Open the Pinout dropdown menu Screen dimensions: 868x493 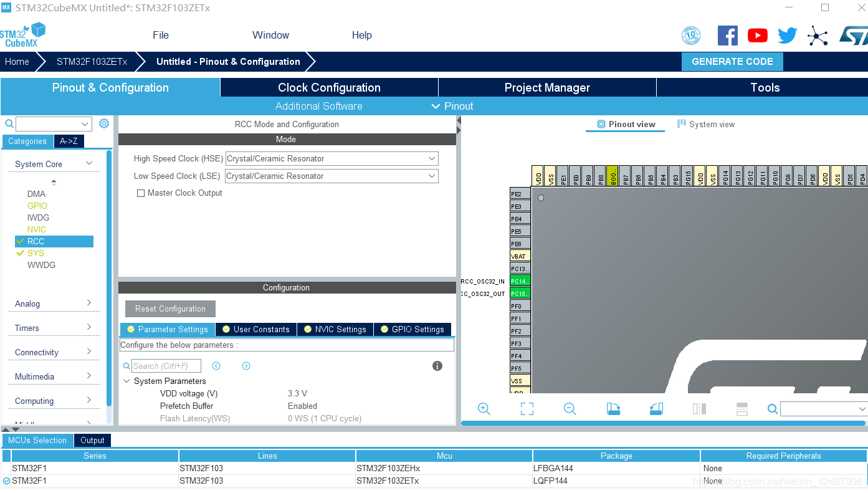452,106
